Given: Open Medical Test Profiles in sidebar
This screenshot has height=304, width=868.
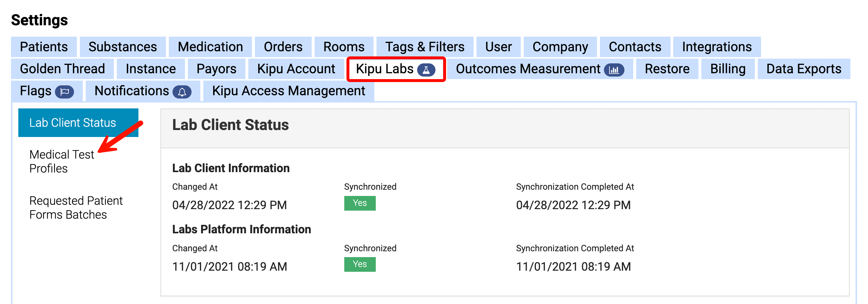Looking at the screenshot, I should (62, 162).
